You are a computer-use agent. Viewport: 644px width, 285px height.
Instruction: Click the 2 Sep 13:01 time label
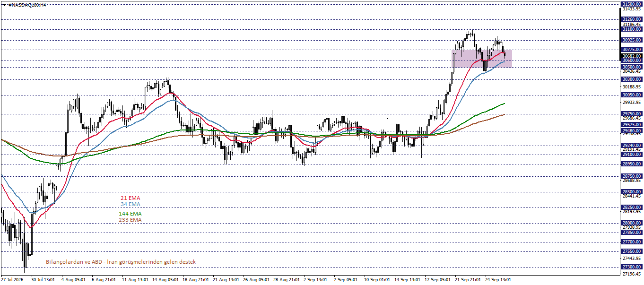(316, 280)
